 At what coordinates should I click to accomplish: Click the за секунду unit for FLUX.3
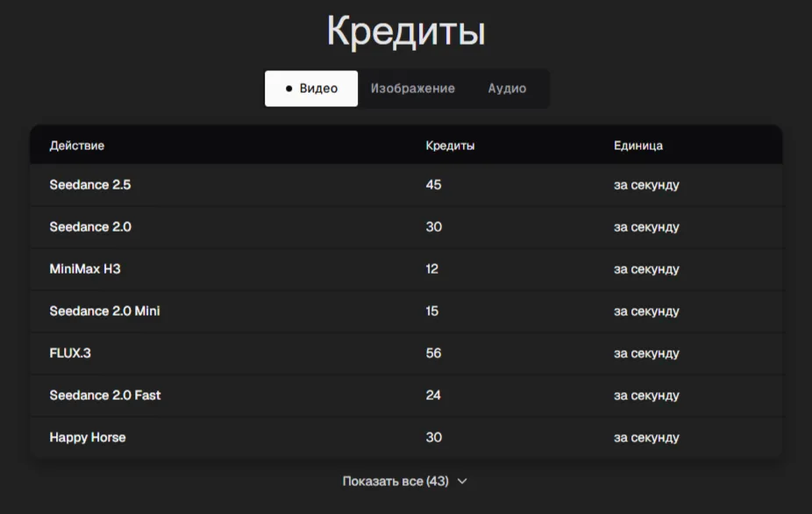click(646, 353)
